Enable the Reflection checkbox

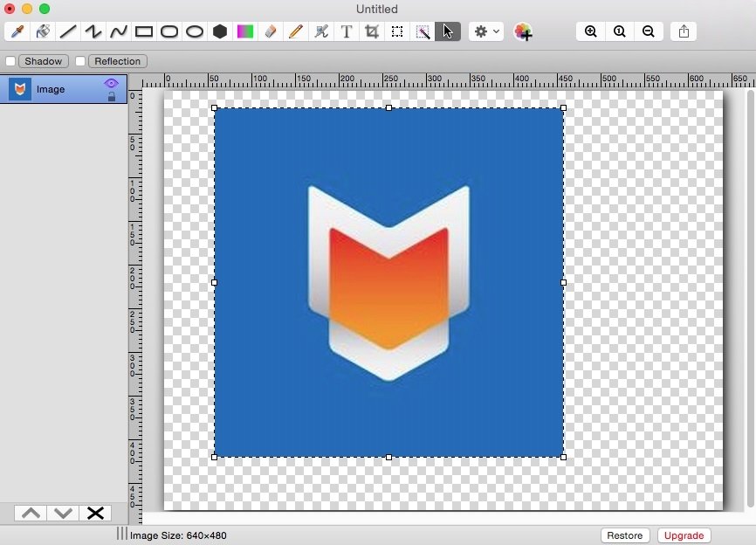click(80, 61)
